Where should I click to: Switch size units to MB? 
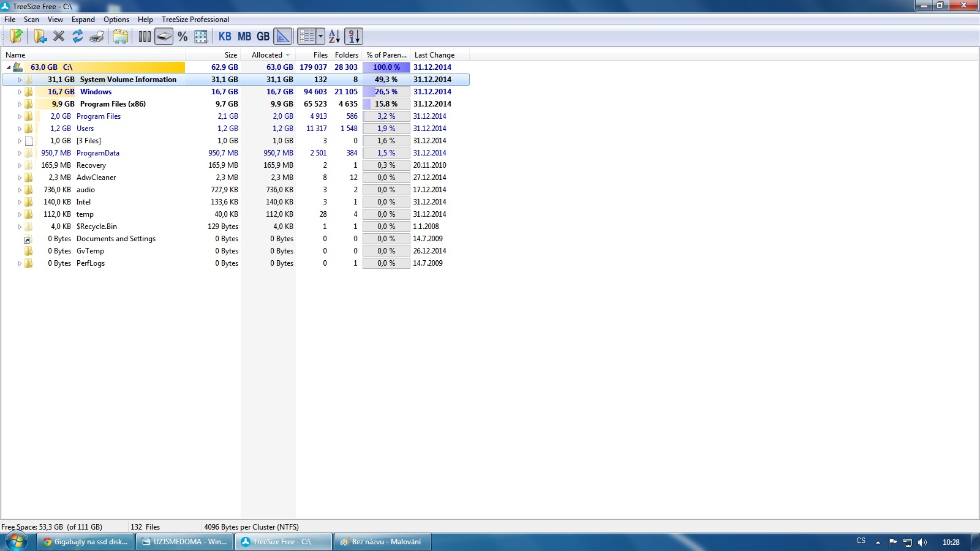click(x=244, y=36)
